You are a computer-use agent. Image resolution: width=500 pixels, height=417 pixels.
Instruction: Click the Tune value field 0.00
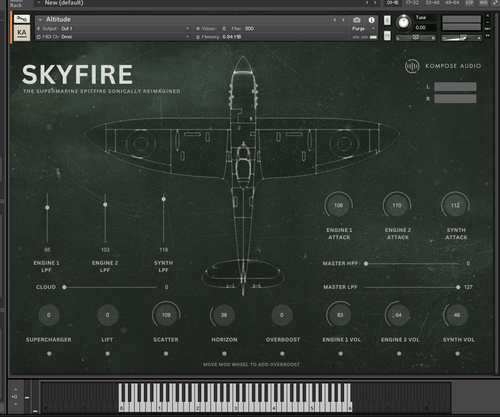[x=425, y=28]
